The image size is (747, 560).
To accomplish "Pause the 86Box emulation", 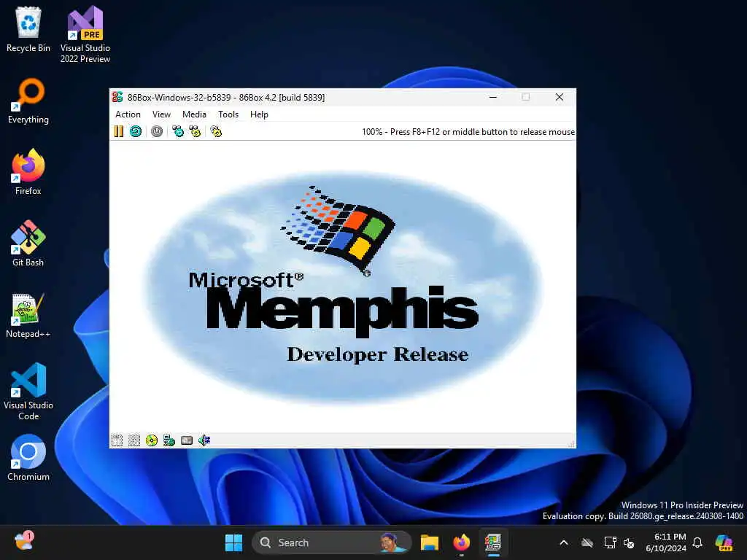I will coord(119,131).
